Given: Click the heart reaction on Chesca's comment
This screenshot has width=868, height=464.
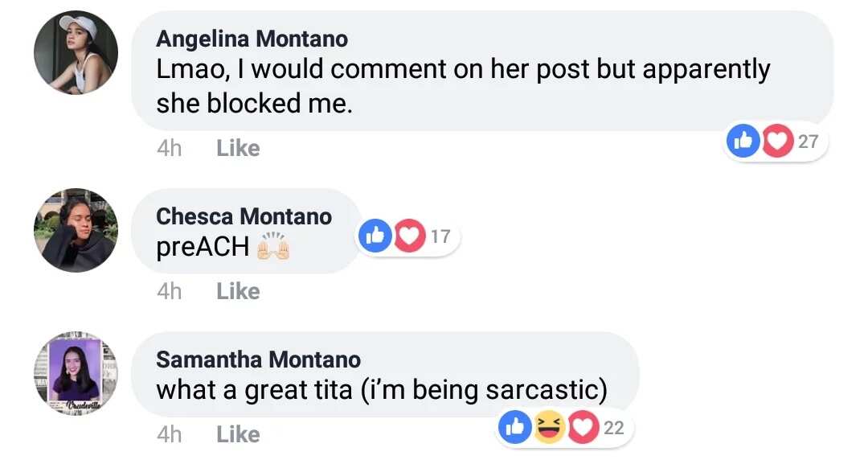Looking at the screenshot, I should tap(410, 236).
